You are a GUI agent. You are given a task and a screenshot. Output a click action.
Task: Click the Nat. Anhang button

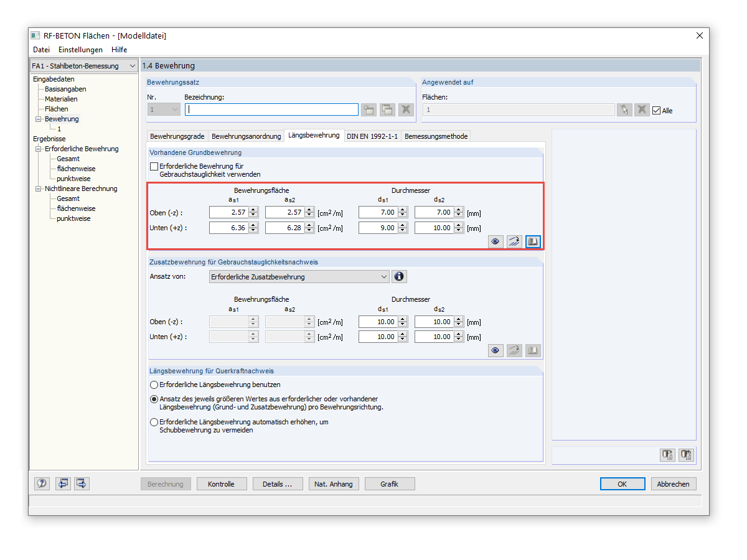(334, 484)
